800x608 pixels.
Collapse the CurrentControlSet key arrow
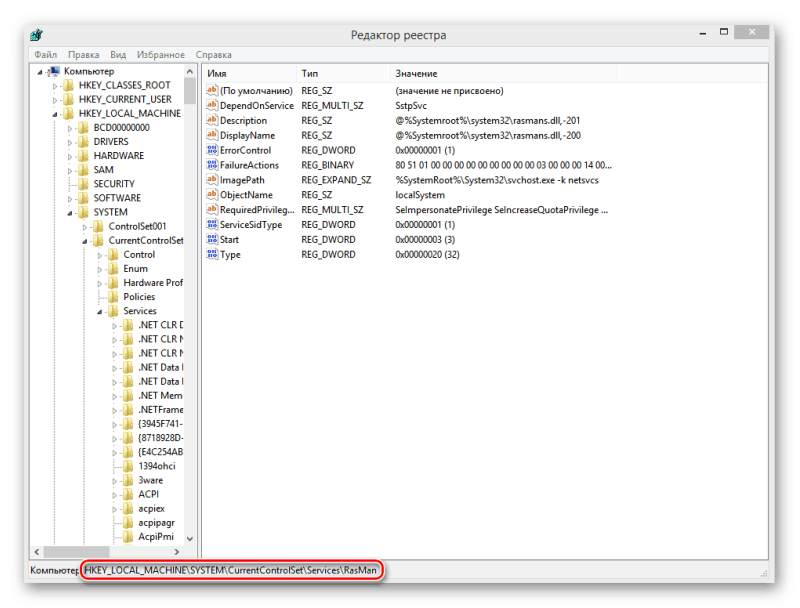pyautogui.click(x=85, y=242)
